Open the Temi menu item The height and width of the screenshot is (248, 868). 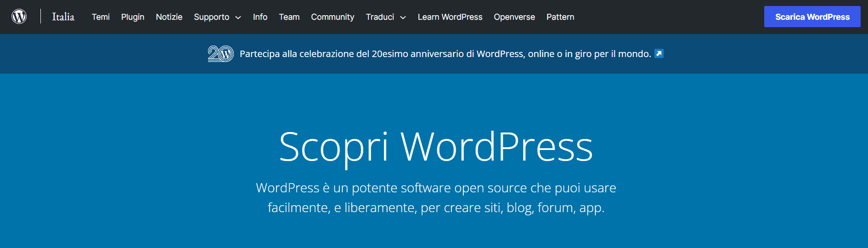pos(101,17)
